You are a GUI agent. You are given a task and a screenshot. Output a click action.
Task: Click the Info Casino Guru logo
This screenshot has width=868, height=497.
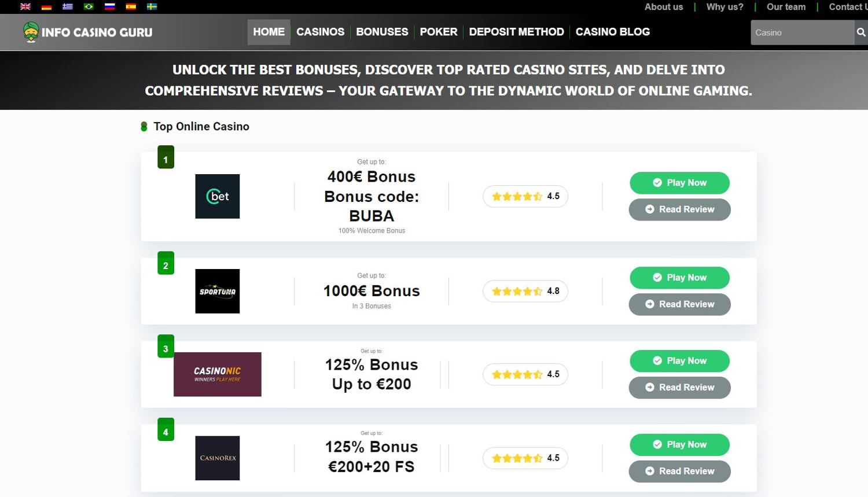click(87, 32)
